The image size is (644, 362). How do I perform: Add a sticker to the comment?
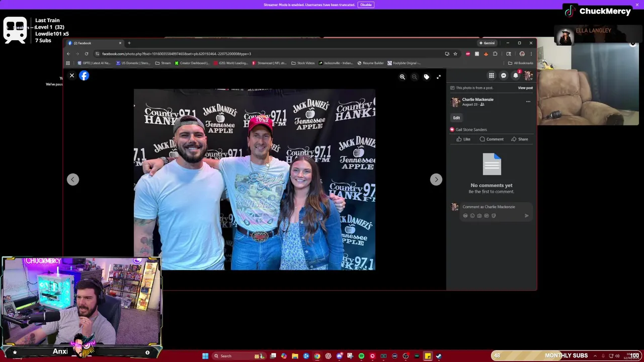494,216
